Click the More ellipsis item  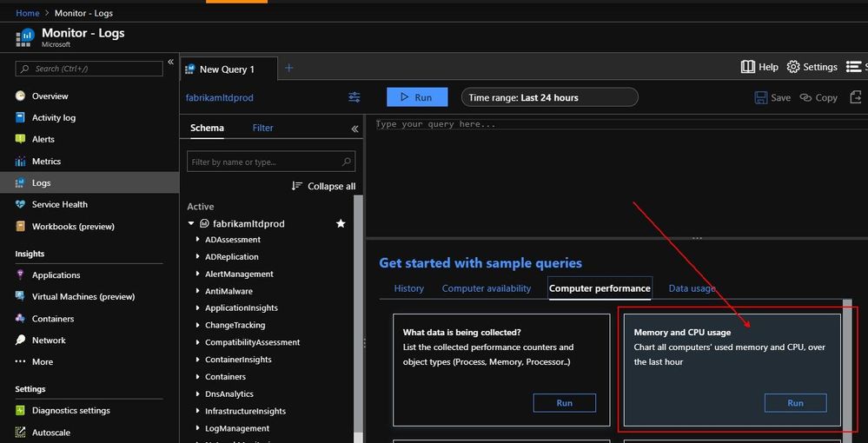35,361
